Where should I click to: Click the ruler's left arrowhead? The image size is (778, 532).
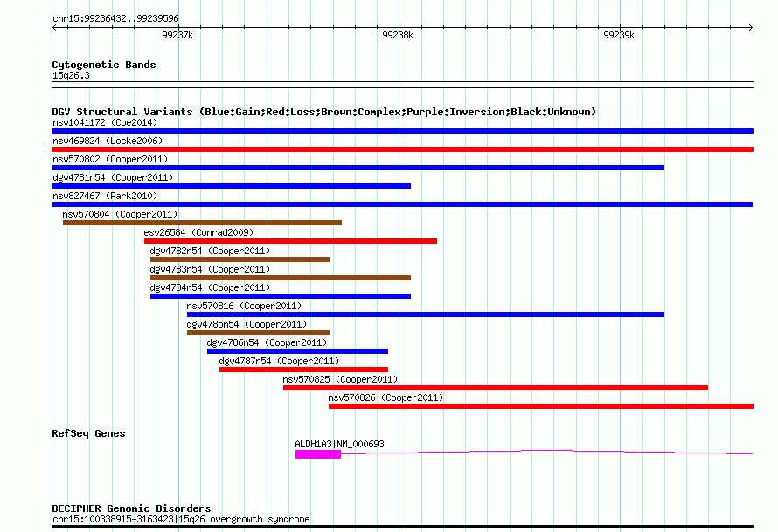(x=54, y=28)
